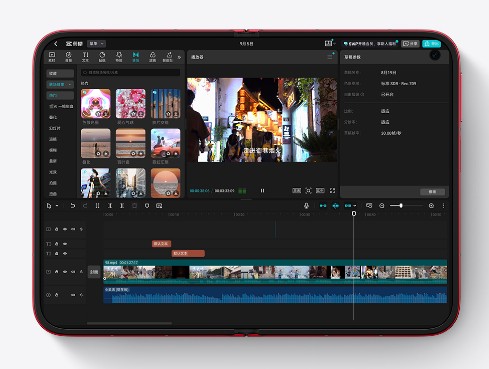Open the Adjustment tab after Filters
The height and width of the screenshot is (369, 489).
point(168,57)
